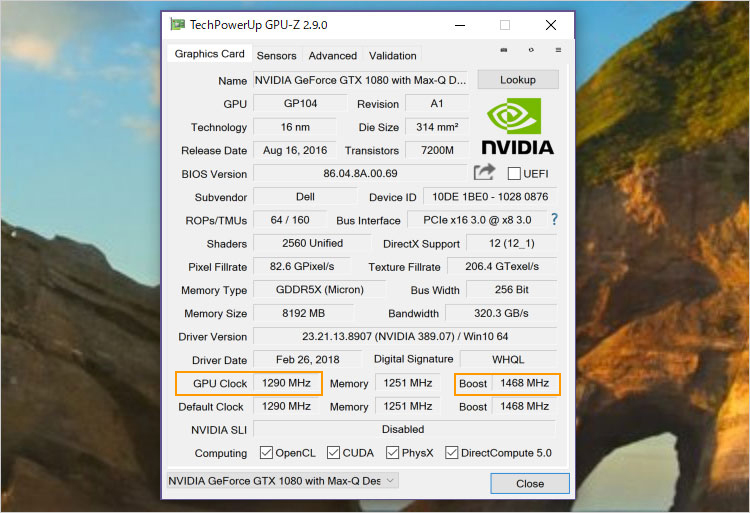Click the Close button
750x513 pixels.
pyautogui.click(x=529, y=483)
